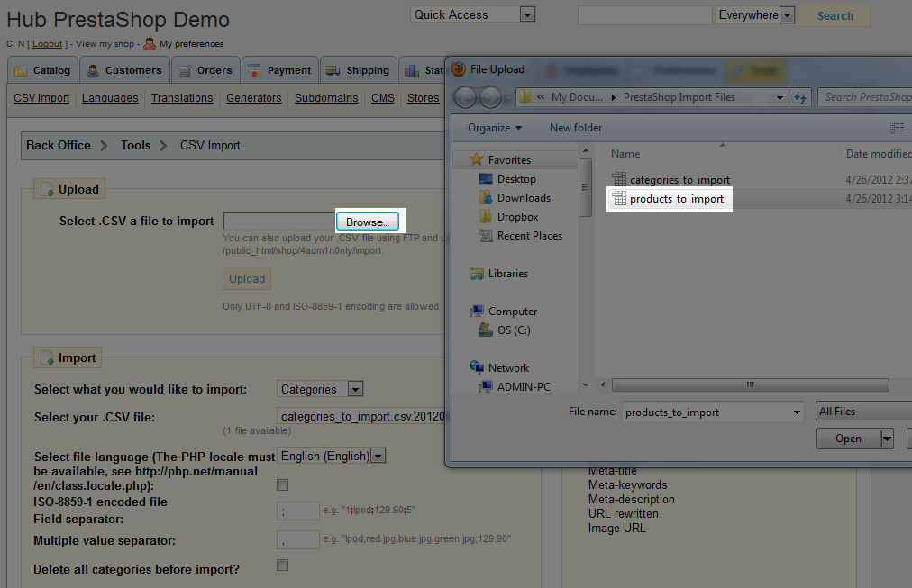Open the All Files type dropdown

(x=862, y=412)
